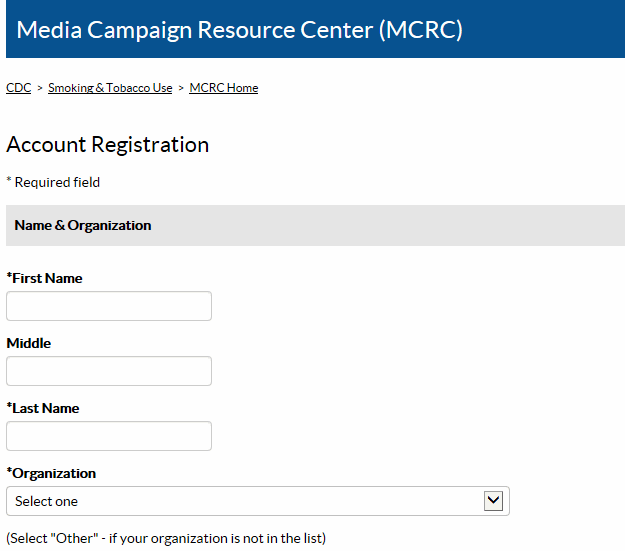Click the "First Name" field label
Viewport: 625px width, 551px height.
click(45, 278)
